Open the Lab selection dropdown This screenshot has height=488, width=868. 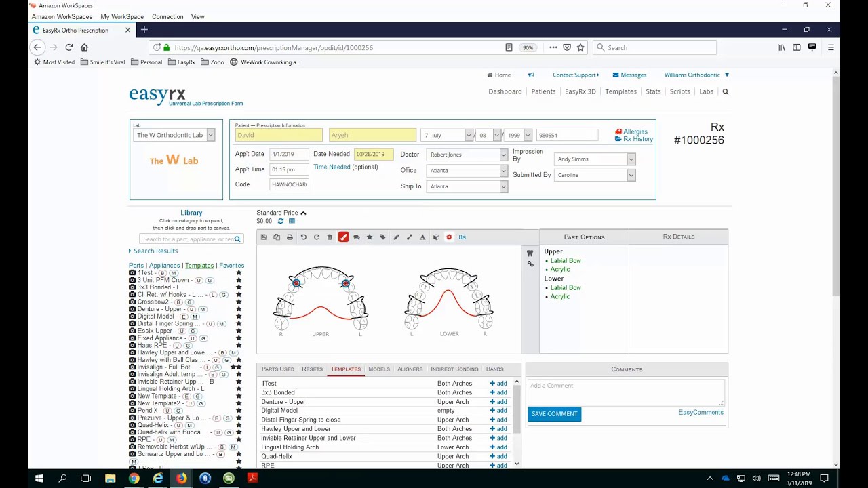click(x=174, y=135)
